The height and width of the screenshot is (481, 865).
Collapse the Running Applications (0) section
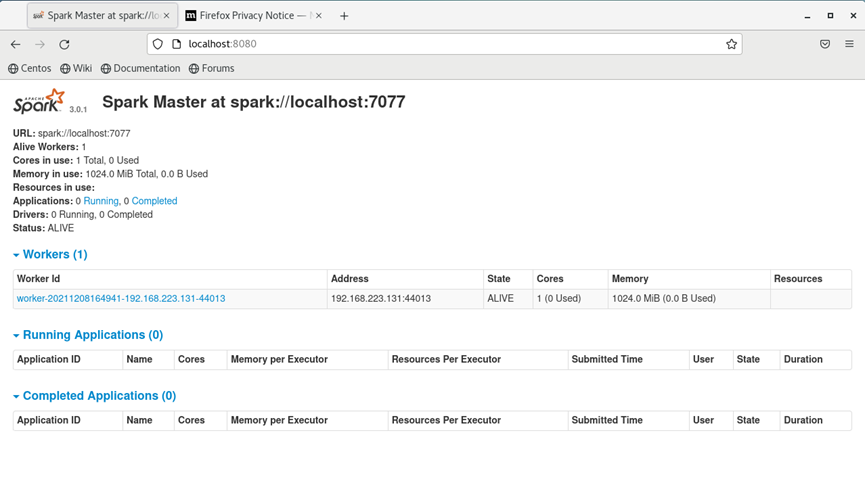point(88,335)
